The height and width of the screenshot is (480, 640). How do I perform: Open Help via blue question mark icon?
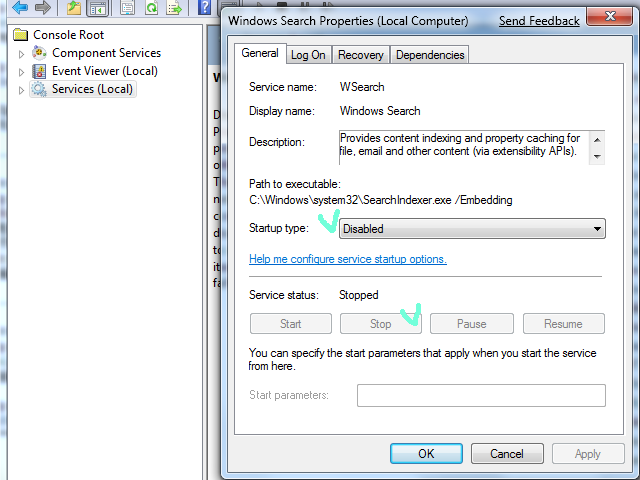(x=204, y=7)
